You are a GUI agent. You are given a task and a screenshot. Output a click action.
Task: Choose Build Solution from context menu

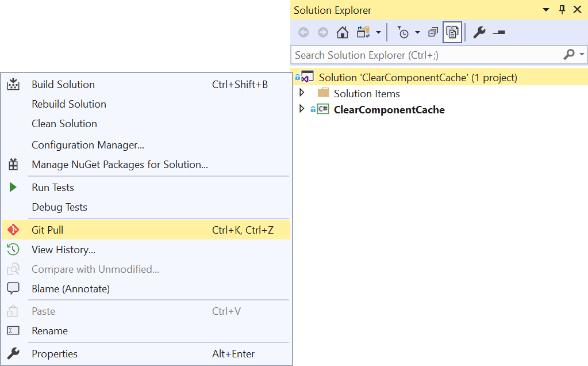[x=146, y=85]
